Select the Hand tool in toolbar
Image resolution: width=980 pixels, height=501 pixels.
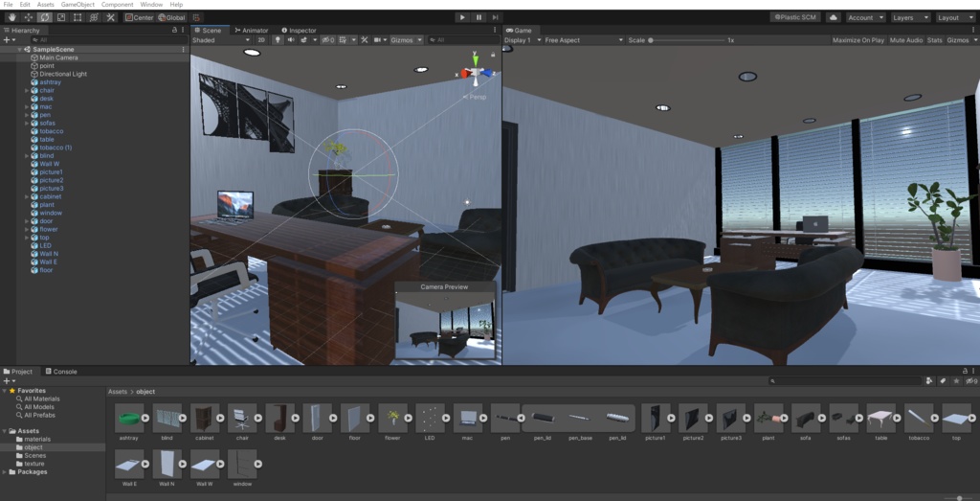coord(11,17)
